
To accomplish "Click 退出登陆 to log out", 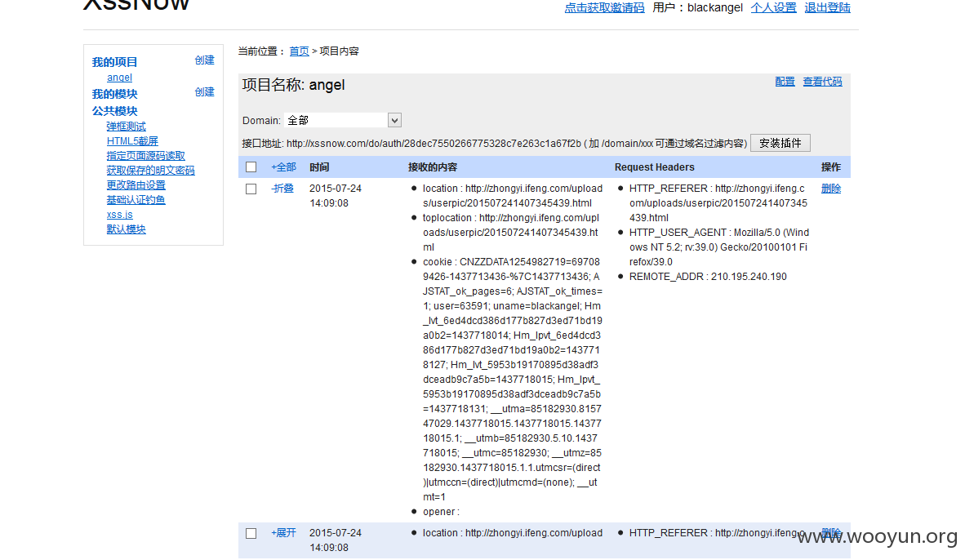I will click(x=827, y=8).
